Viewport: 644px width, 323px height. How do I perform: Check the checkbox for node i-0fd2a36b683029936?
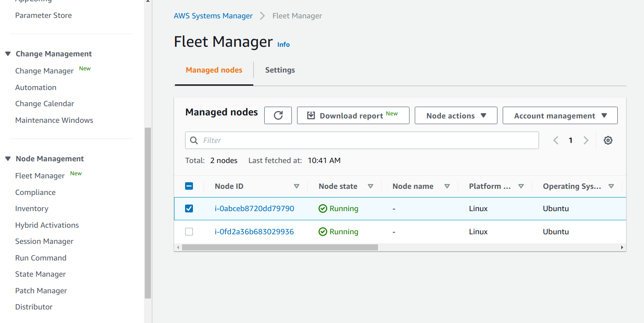pos(189,232)
